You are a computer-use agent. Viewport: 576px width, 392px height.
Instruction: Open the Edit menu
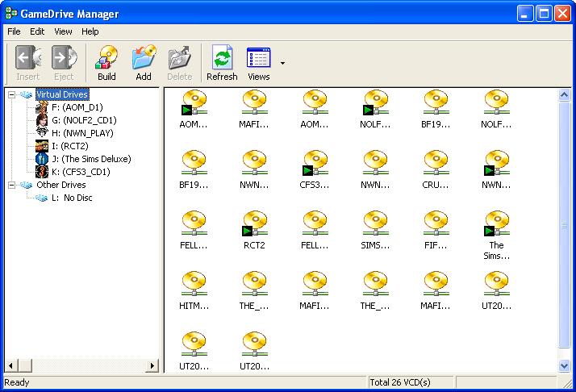tap(37, 31)
